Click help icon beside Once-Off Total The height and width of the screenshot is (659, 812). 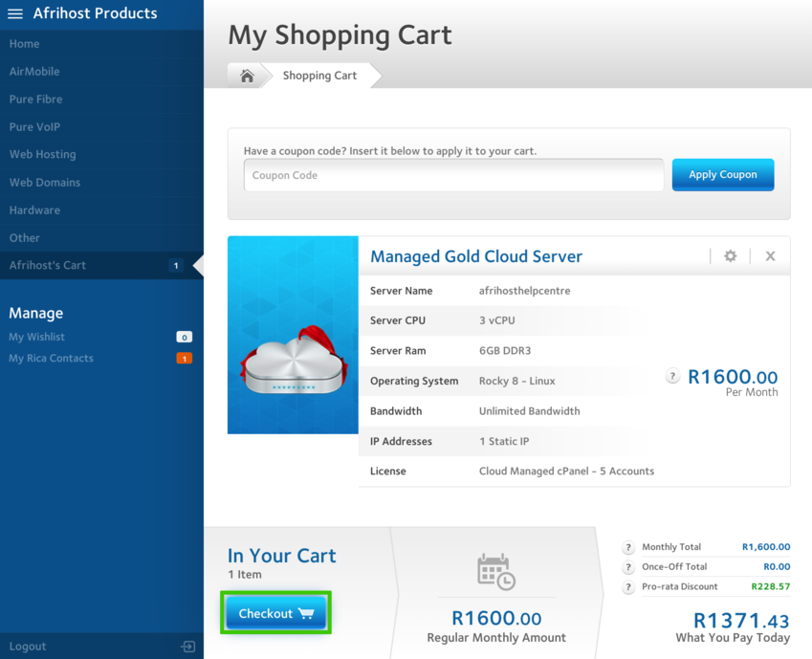(x=628, y=567)
